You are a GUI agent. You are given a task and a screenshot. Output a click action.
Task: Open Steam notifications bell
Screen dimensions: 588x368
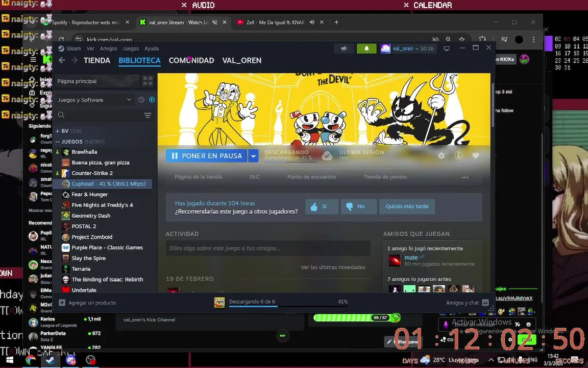366,49
